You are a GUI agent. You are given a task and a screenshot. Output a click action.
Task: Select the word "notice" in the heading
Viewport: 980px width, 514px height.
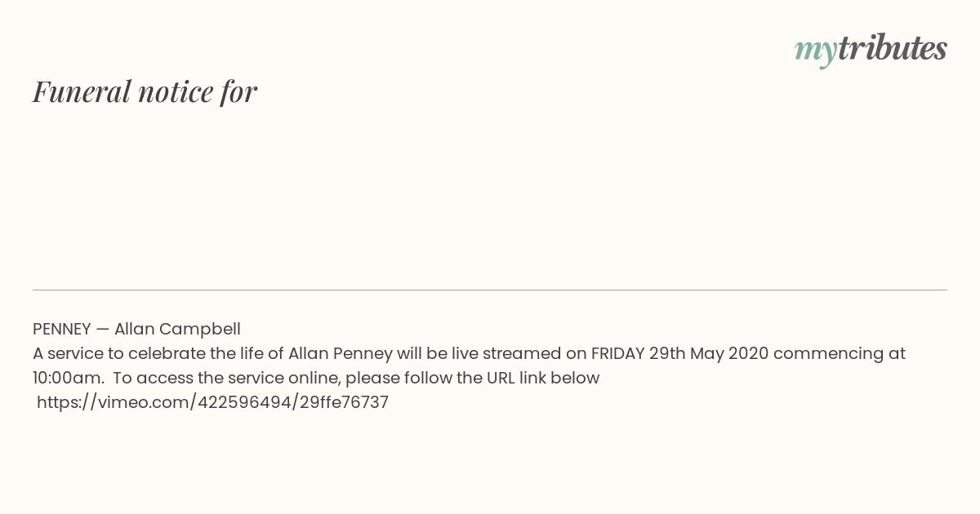(x=176, y=92)
